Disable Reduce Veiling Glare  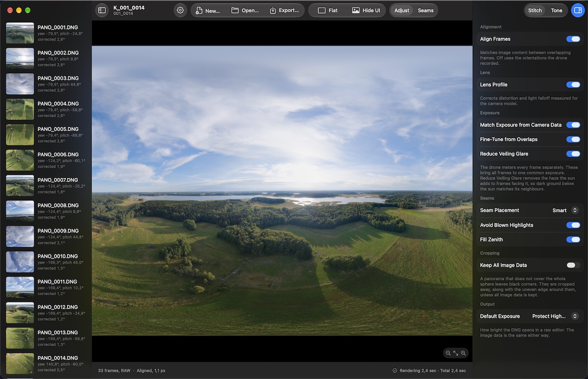tap(573, 154)
